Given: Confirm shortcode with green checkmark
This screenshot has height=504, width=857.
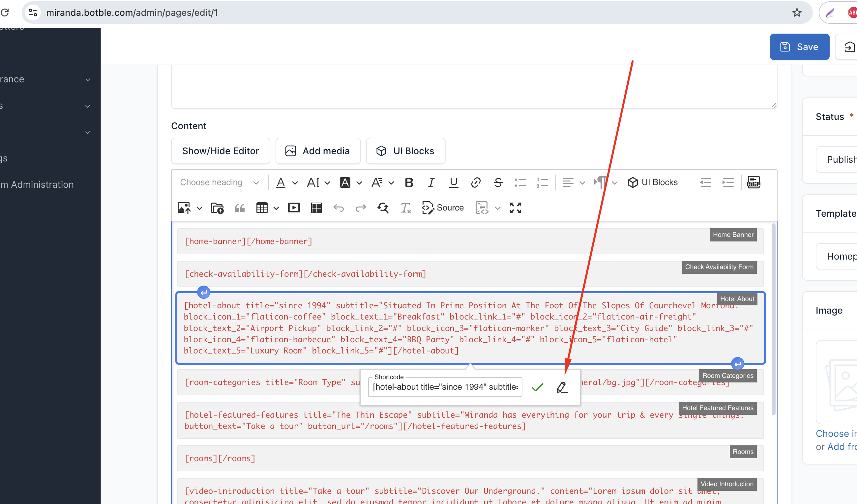Looking at the screenshot, I should click(538, 387).
